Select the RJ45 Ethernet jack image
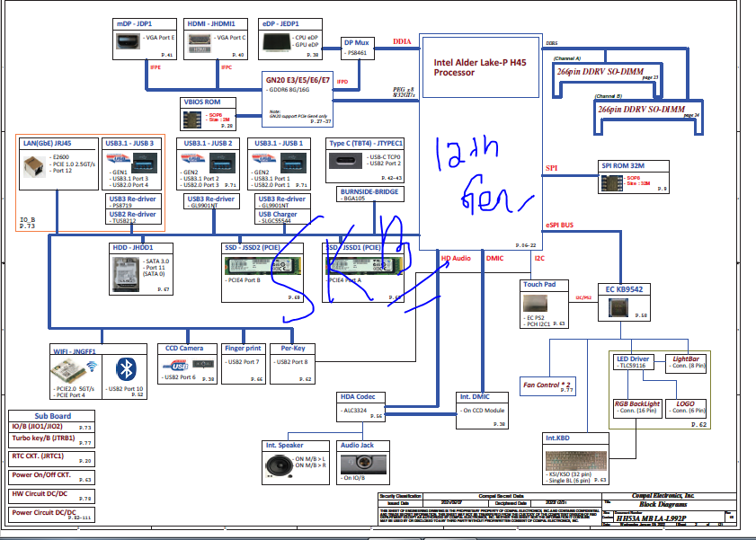 pyautogui.click(x=34, y=167)
